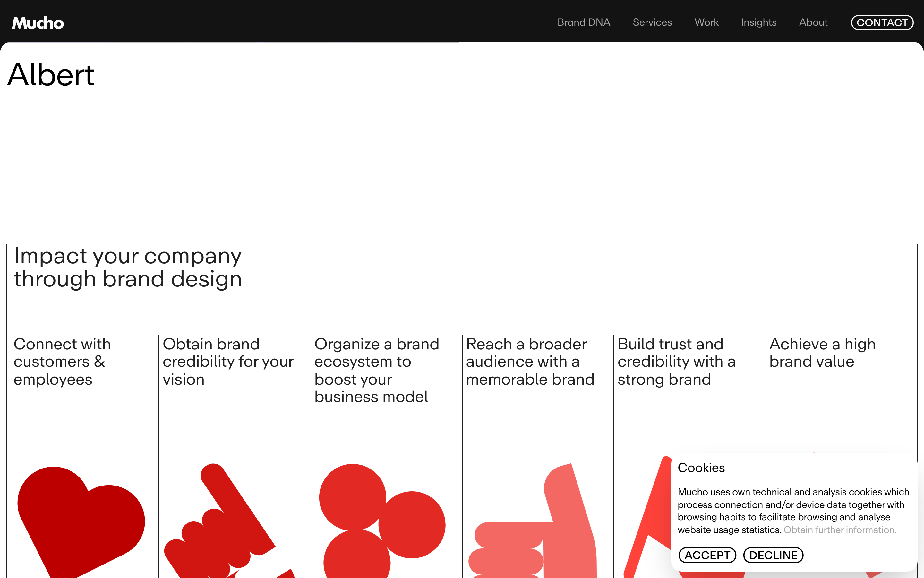The width and height of the screenshot is (924, 578).
Task: Navigate to Insights
Action: click(759, 22)
